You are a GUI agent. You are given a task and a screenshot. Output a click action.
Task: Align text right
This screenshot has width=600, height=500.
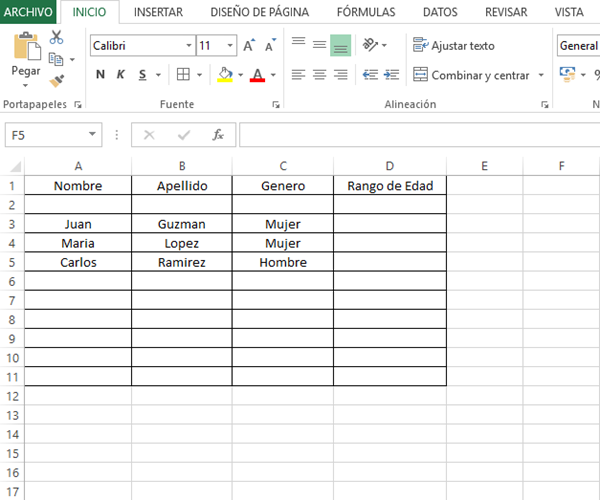point(340,74)
